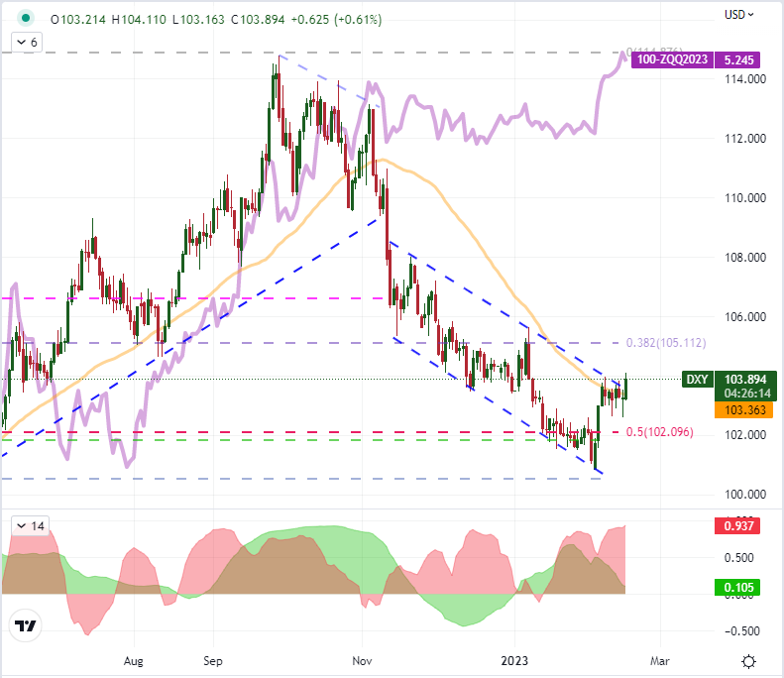Image resolution: width=784 pixels, height=678 pixels.
Task: Click the DXY symbol label on price axis
Action: point(697,380)
